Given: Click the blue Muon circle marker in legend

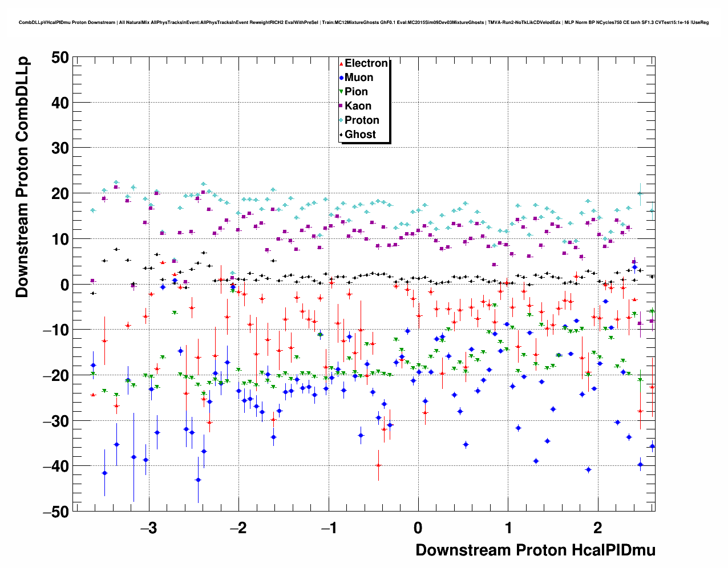Looking at the screenshot, I should [x=341, y=78].
